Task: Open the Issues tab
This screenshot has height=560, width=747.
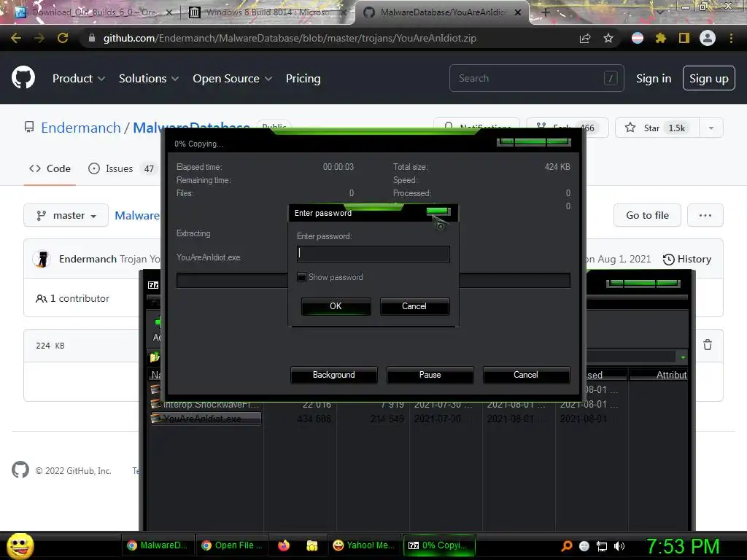Action: point(121,168)
